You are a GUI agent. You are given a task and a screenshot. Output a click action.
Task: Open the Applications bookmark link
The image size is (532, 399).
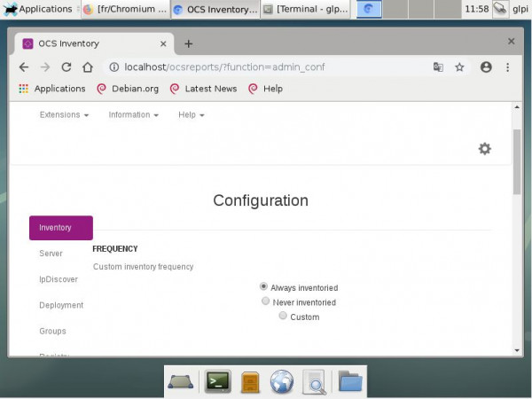59,89
